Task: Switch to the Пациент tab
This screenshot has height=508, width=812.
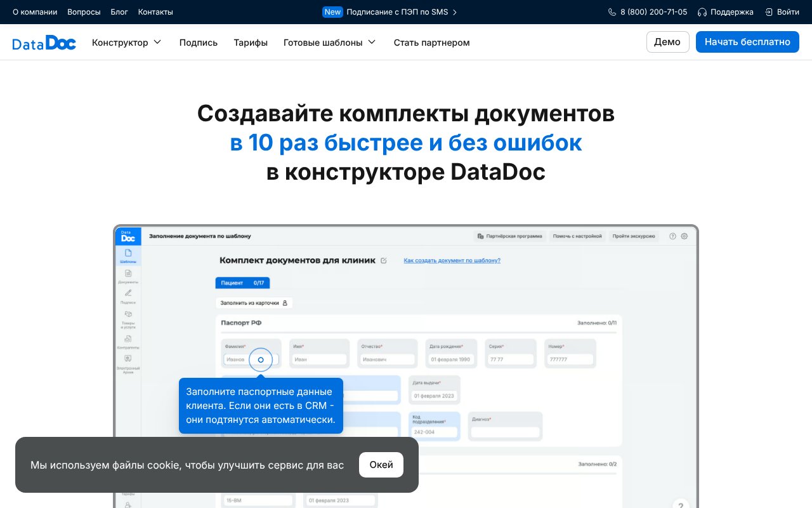Action: tap(242, 283)
